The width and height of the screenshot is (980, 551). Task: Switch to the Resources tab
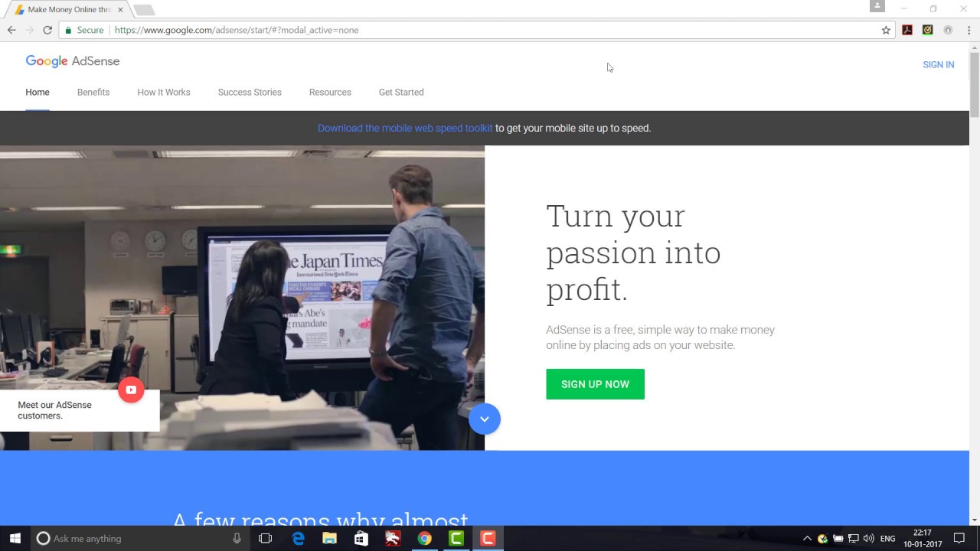[330, 92]
